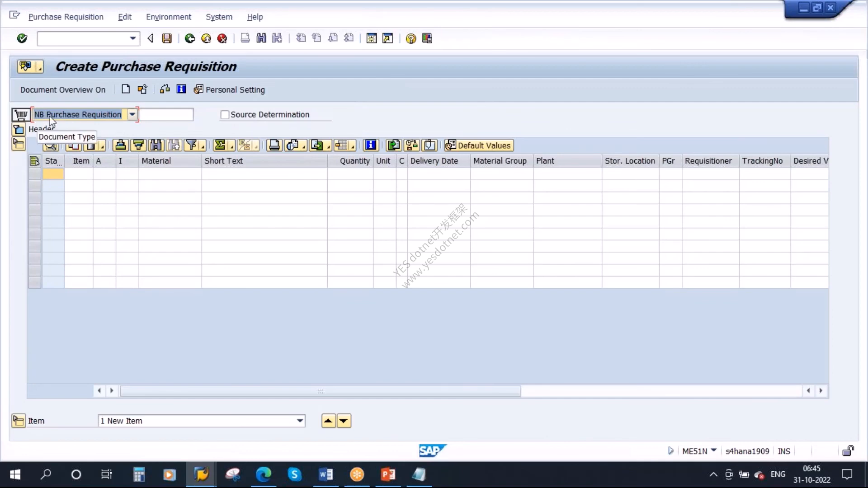Screen dimensions: 868x488
Task: Click the next item down arrow button
Action: 344,421
